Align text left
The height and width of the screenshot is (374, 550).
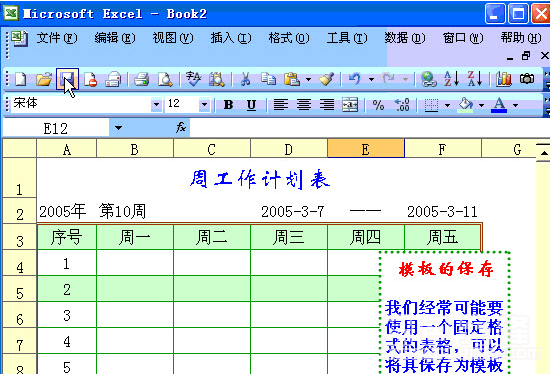tap(281, 105)
